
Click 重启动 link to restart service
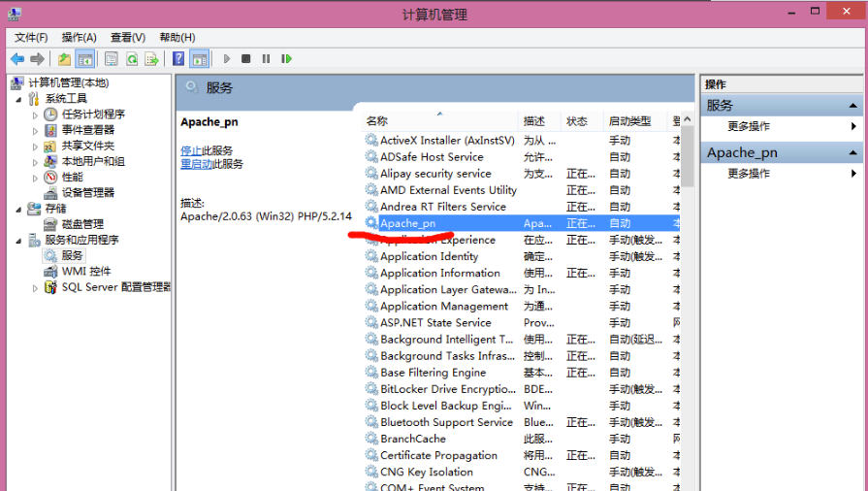(x=196, y=163)
